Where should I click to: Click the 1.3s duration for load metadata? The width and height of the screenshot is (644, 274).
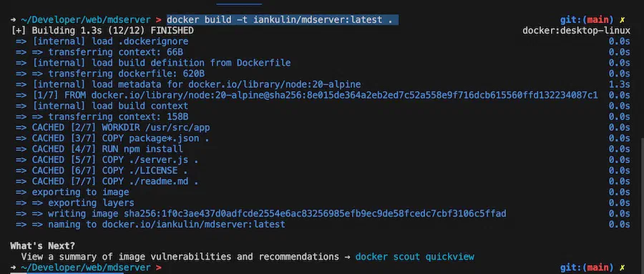click(620, 84)
